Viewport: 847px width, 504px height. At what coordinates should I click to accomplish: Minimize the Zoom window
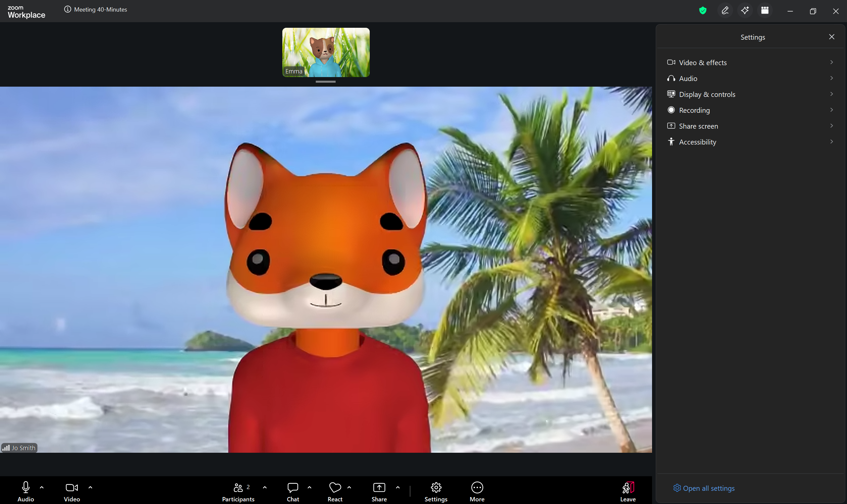[790, 11]
